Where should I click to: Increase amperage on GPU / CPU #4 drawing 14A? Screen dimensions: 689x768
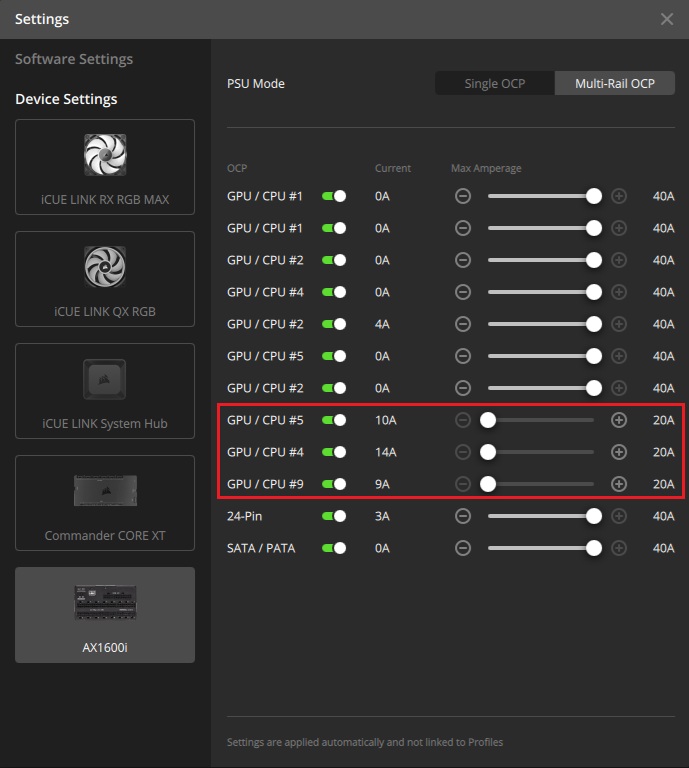(619, 452)
